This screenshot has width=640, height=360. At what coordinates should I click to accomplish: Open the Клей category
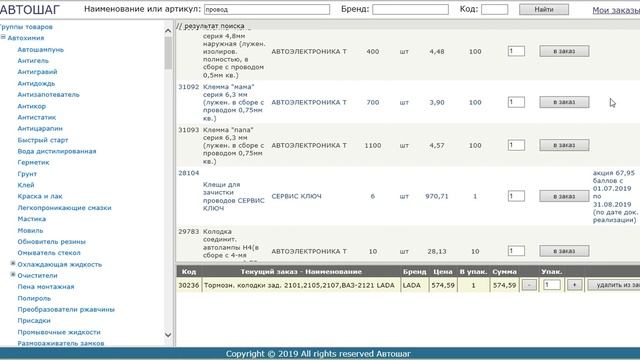point(26,185)
